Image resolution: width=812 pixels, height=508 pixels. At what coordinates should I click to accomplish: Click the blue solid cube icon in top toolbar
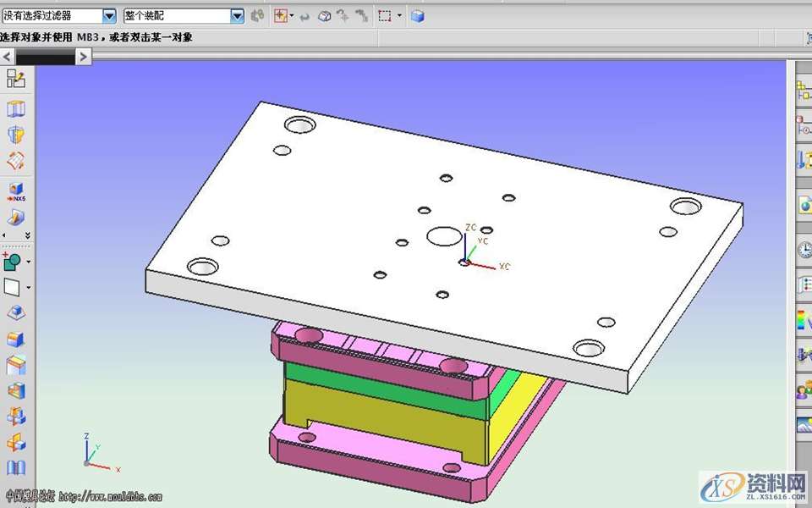pyautogui.click(x=417, y=16)
